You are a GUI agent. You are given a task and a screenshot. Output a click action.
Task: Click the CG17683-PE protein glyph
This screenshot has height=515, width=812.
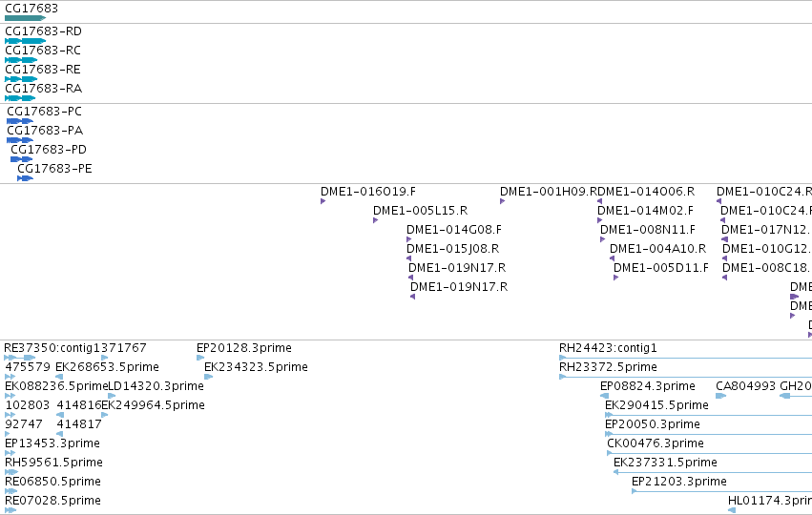coord(26,178)
